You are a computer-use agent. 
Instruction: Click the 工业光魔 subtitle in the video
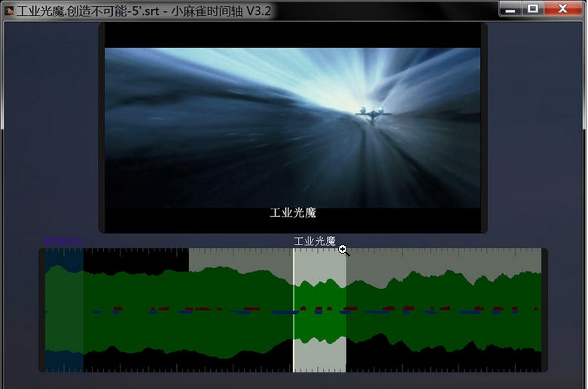[293, 213]
